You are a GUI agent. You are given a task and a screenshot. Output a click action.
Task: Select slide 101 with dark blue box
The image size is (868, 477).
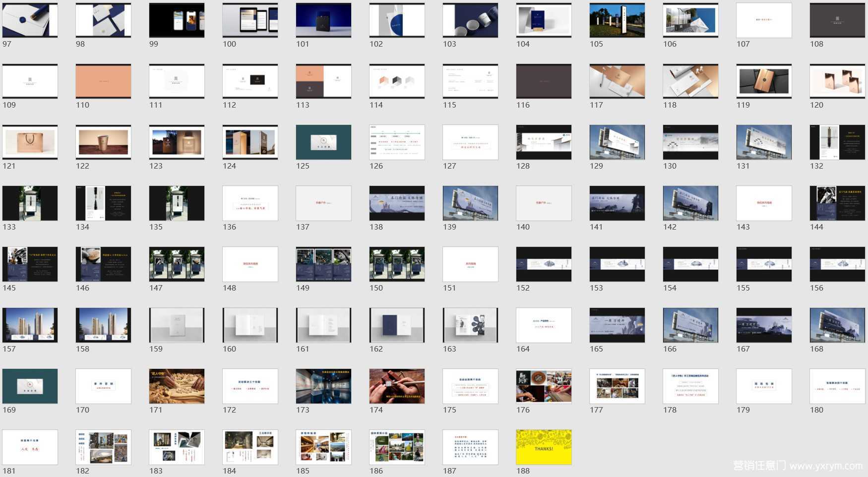(x=323, y=20)
